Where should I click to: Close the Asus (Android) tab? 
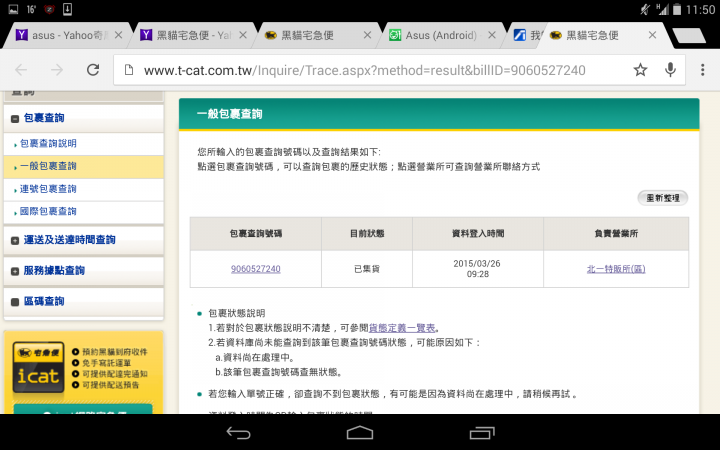pyautogui.click(x=492, y=35)
